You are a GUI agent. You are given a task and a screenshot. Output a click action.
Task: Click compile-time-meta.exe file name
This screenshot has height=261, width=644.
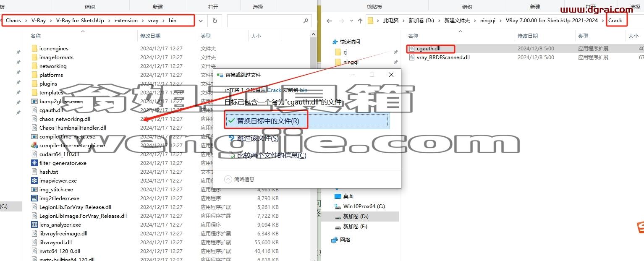click(x=67, y=136)
